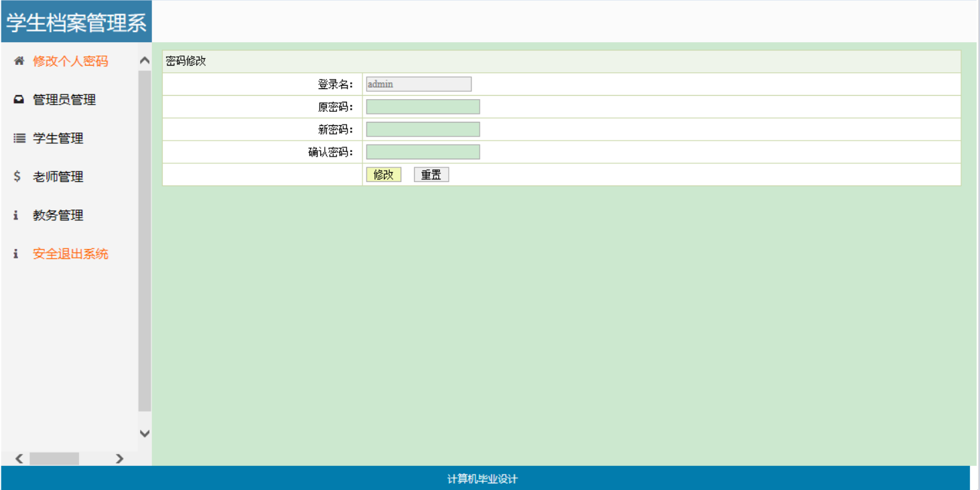This screenshot has width=980, height=490.
Task: Click the info icon beside 教务管理
Action: 16,216
